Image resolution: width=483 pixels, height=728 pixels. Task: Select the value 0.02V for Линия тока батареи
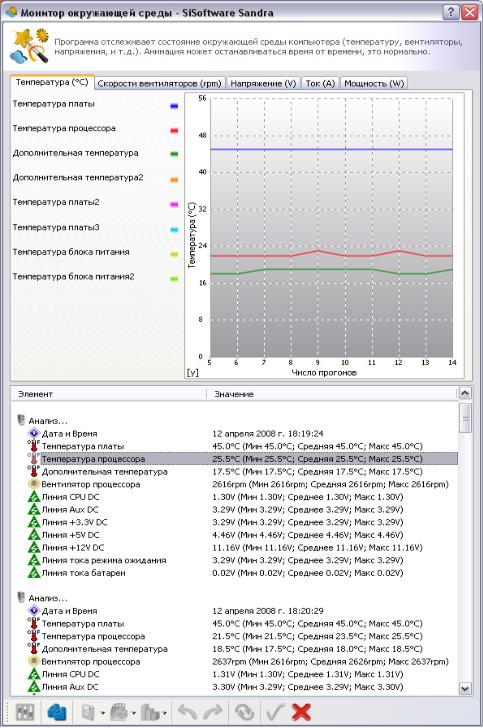[x=307, y=573]
